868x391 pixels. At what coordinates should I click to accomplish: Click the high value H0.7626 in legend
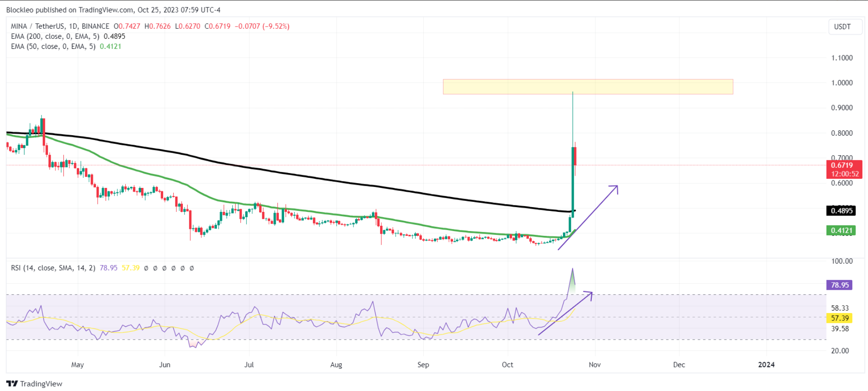(x=158, y=26)
